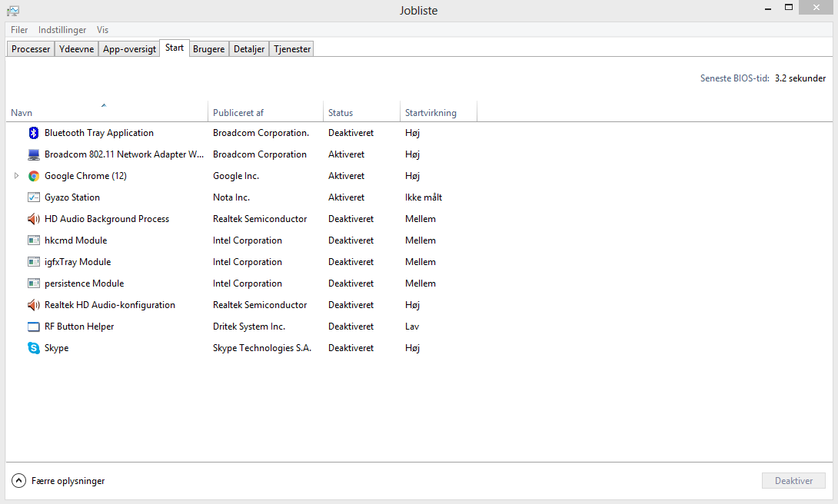Viewport: 838px width, 504px height.
Task: Select the hkcmd Module row name
Action: [76, 240]
